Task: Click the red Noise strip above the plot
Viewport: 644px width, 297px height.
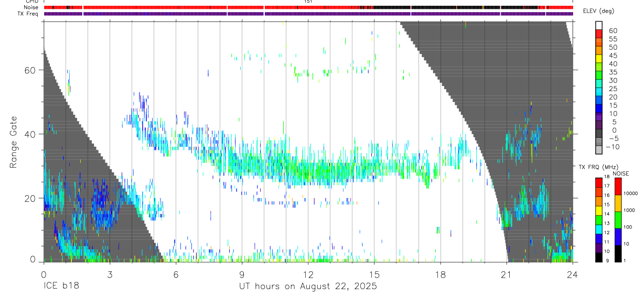Action: 308,7
